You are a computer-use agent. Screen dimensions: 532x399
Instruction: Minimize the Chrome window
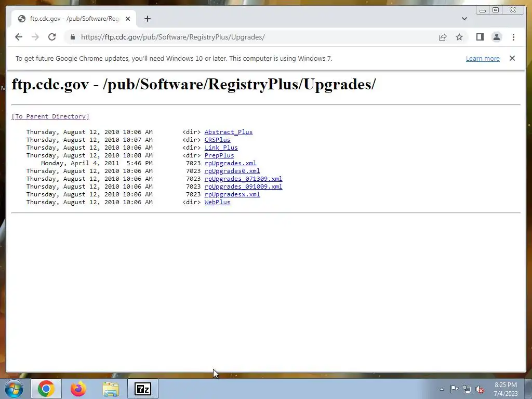coord(483,10)
